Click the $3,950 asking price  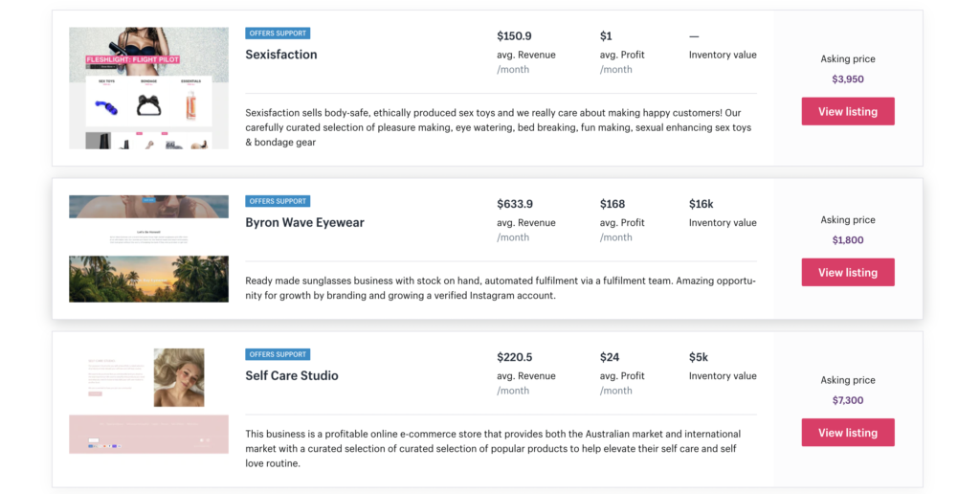point(848,79)
